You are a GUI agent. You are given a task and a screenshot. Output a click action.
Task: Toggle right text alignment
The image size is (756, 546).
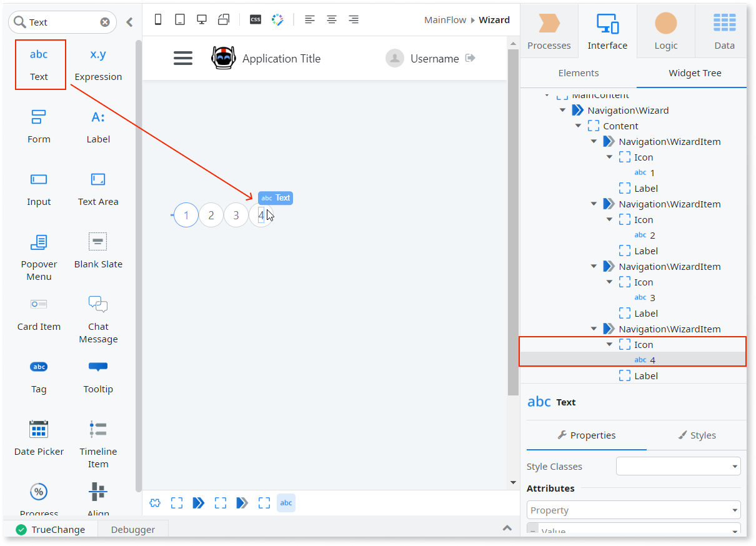[x=354, y=19]
